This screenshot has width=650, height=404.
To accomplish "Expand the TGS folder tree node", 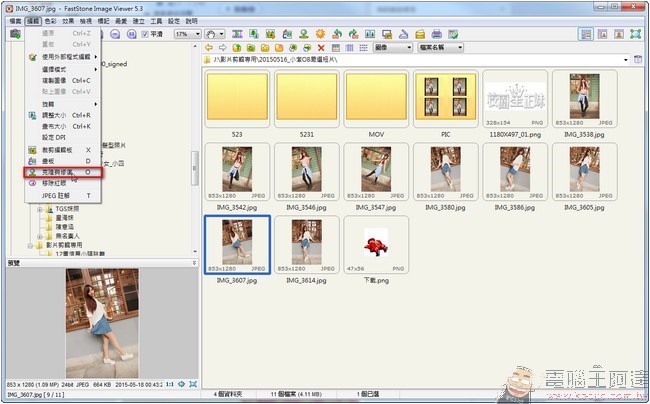I will click(x=40, y=209).
